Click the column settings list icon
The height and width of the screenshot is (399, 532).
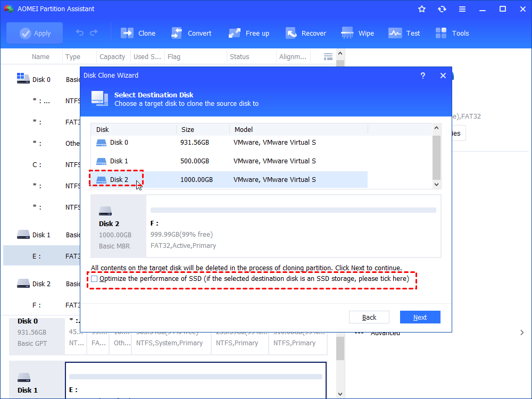click(x=328, y=57)
